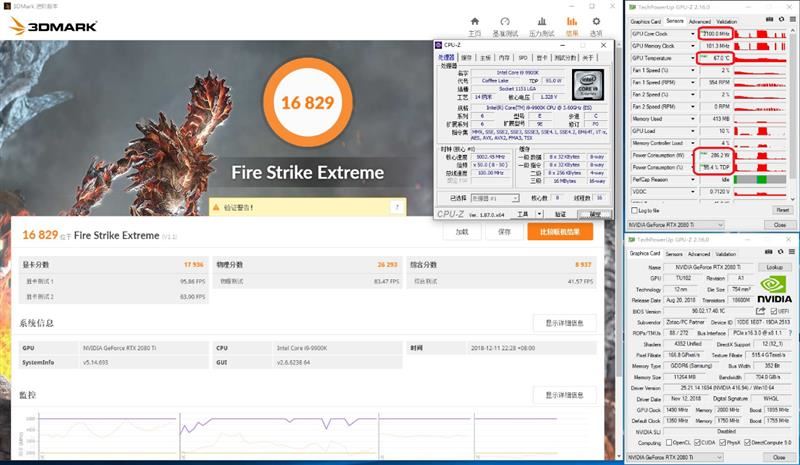Click the CPU-Z title bar icon
This screenshot has height=465, width=800.
(x=438, y=45)
